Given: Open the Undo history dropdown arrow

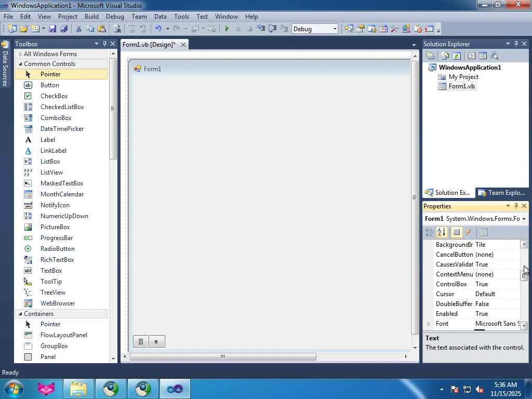Looking at the screenshot, I should coord(167,29).
